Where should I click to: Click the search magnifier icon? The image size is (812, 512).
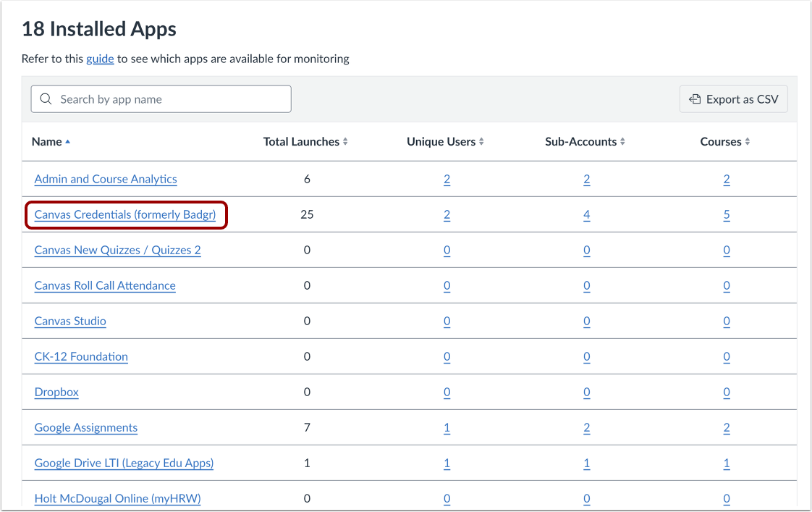coord(46,98)
